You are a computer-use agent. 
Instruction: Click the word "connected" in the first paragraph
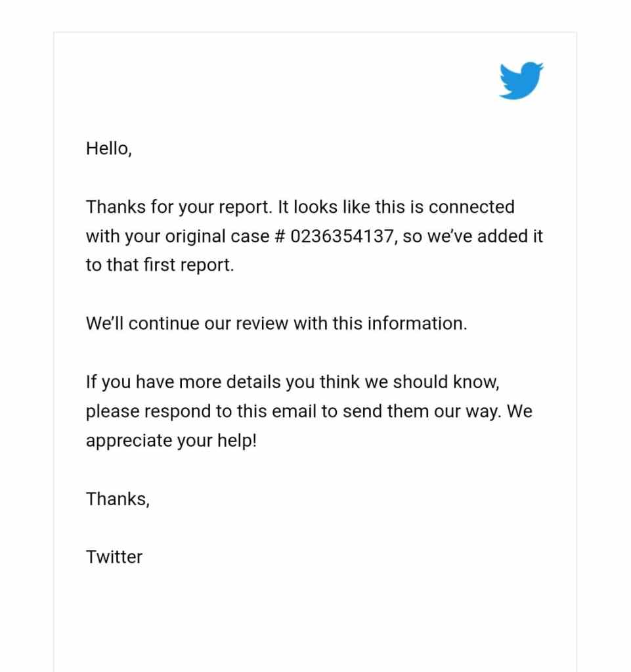point(471,207)
